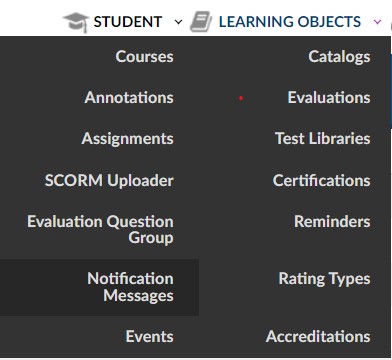
Task: Go to Reminders
Action: click(332, 222)
